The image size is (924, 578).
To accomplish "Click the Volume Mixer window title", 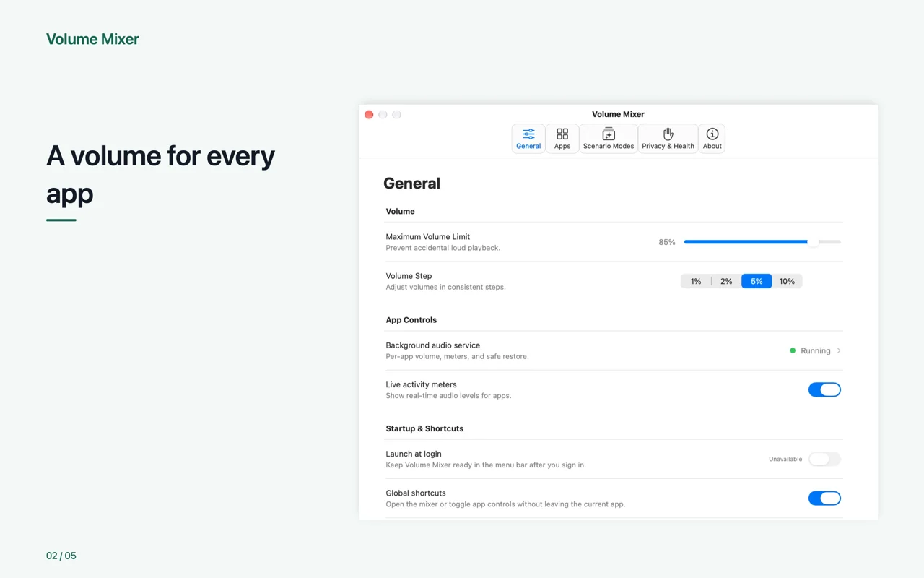I will pos(618,114).
